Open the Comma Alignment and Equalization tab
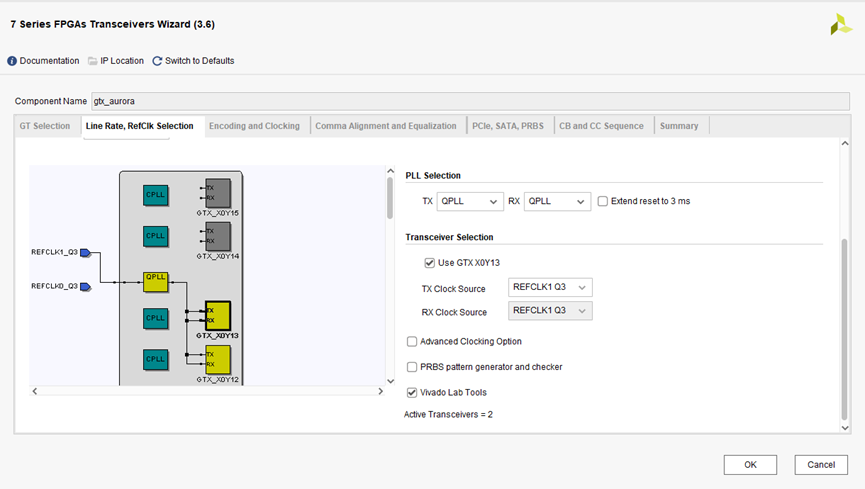 (x=386, y=126)
